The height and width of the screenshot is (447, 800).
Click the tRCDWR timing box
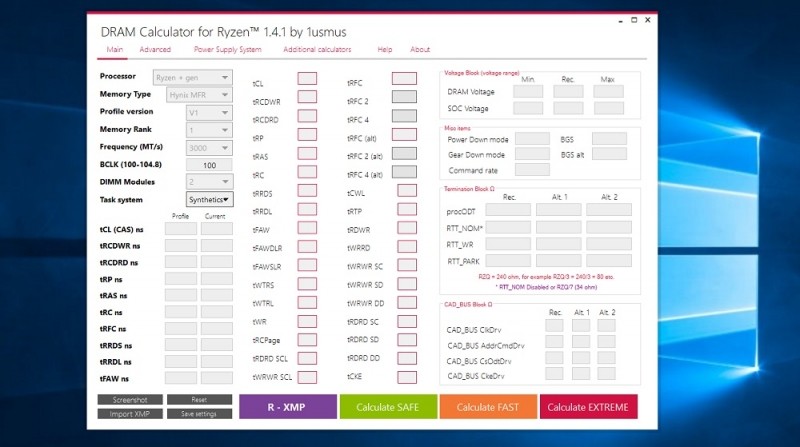(x=307, y=97)
